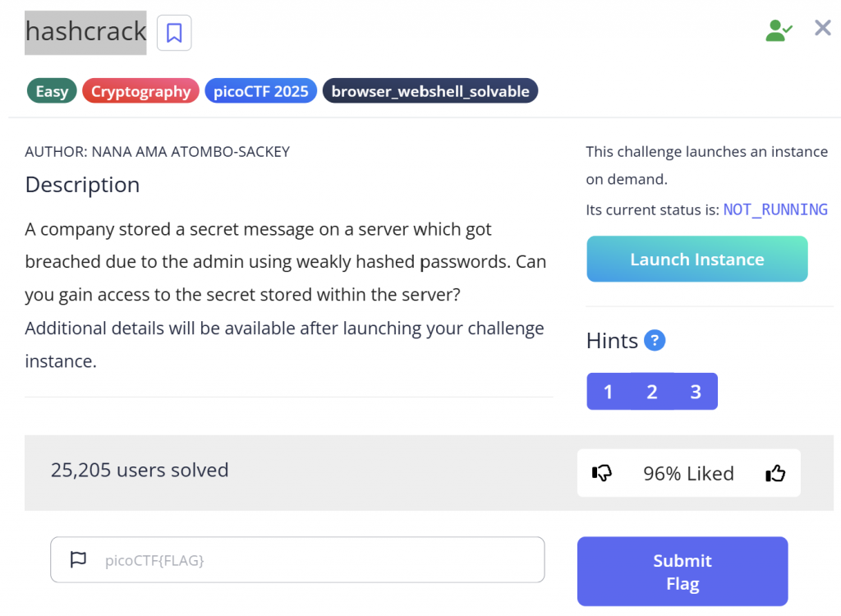Screen dimensions: 841x616
Task: Reveal hint number 1
Action: click(x=609, y=392)
